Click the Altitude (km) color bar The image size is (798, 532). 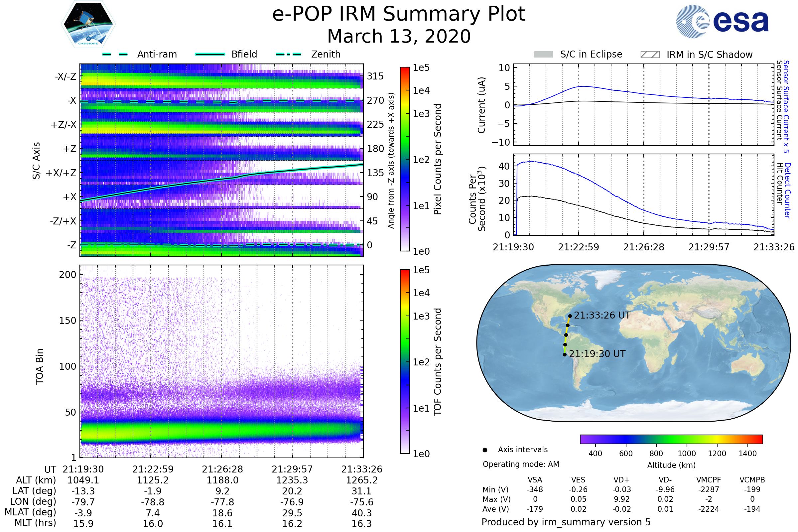(671, 439)
